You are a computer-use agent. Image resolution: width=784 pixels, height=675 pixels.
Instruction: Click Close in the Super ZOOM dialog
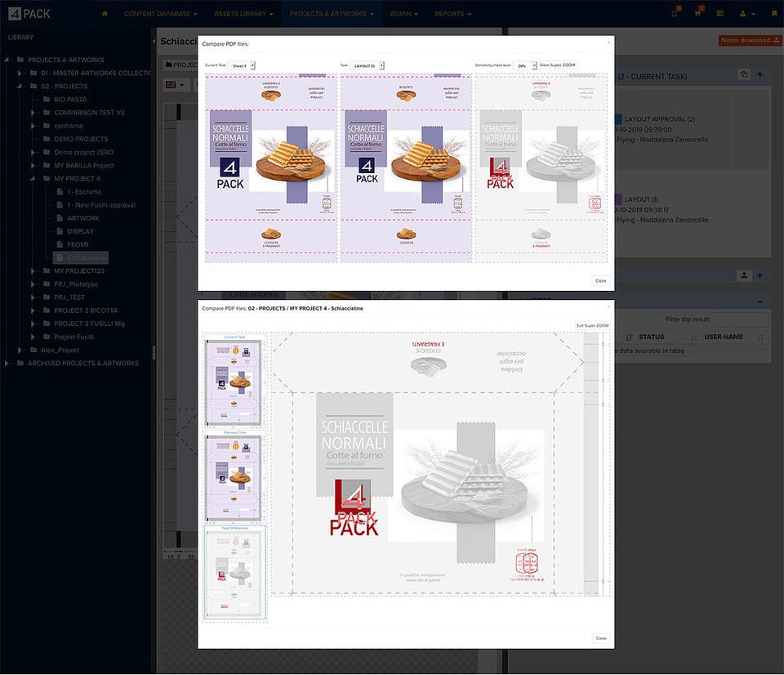(600, 638)
